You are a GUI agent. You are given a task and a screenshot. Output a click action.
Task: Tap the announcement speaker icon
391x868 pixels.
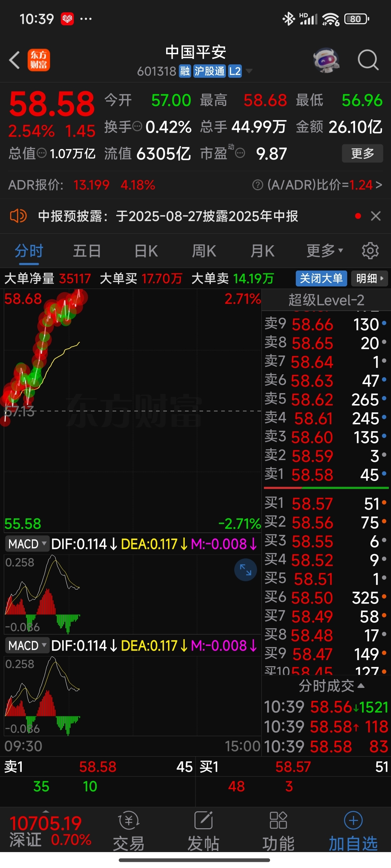(x=18, y=216)
